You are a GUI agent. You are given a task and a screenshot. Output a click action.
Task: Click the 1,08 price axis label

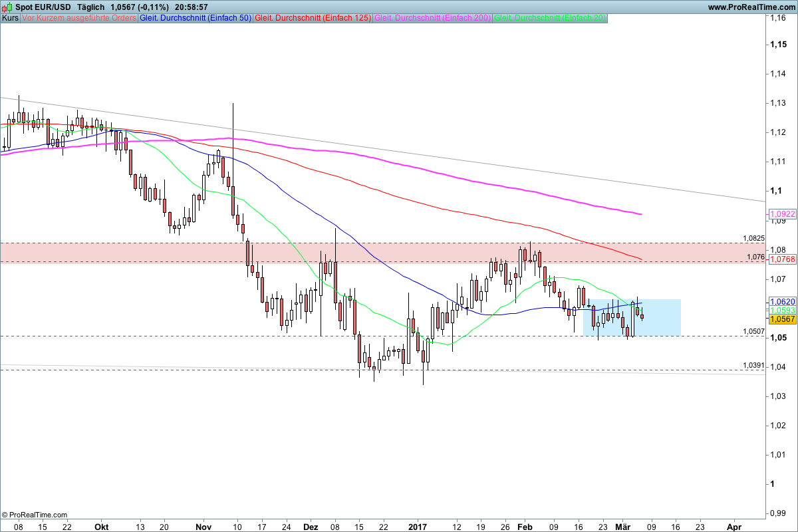[x=777, y=250]
